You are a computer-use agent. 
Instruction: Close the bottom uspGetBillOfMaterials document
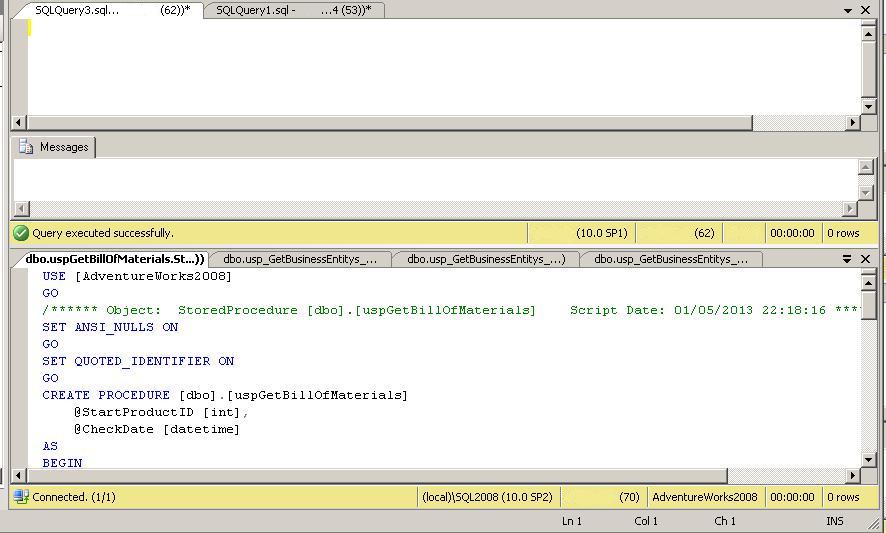(x=866, y=259)
